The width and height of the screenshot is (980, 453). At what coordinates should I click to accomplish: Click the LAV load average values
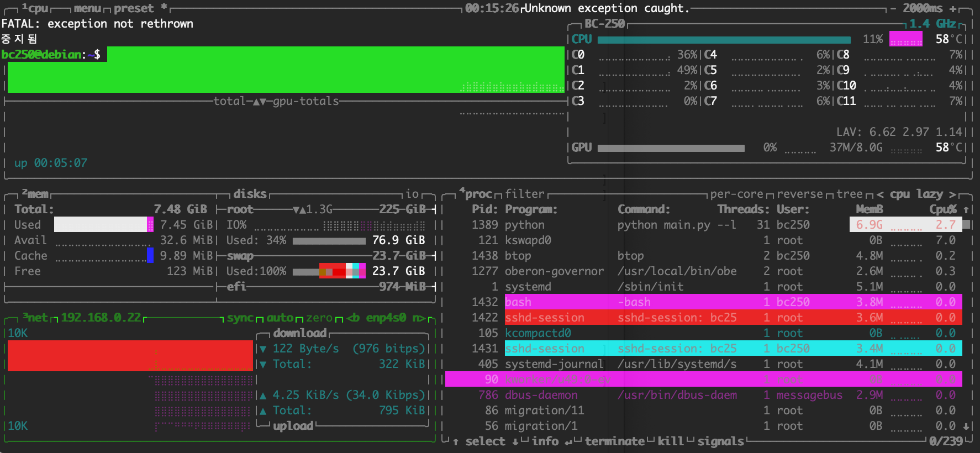click(899, 132)
